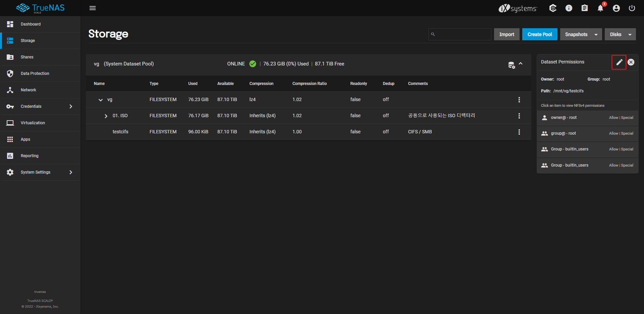Click the pencil edit permissions icon
Screen dimensions: 644x314
pyautogui.click(x=619, y=62)
